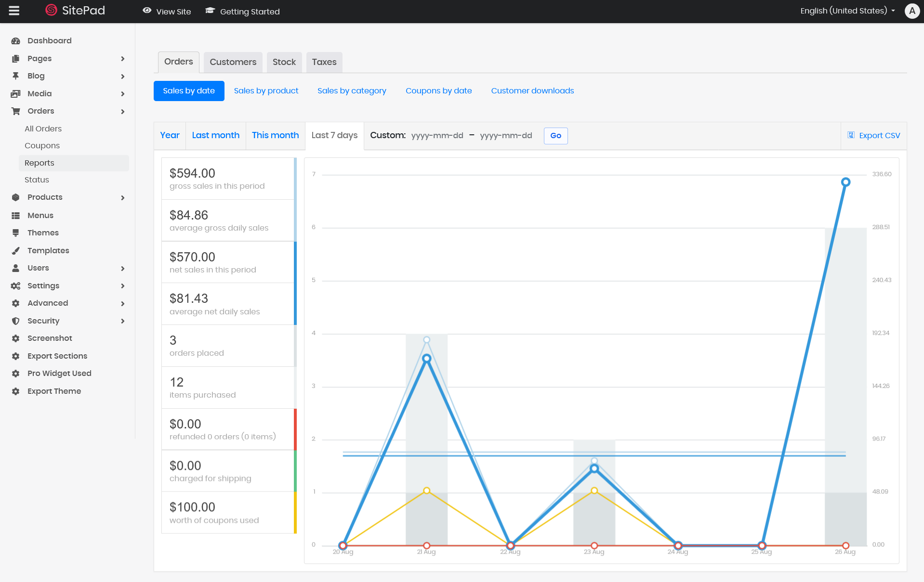924x582 pixels.
Task: Click the Export Sections gear icon
Action: 15,356
